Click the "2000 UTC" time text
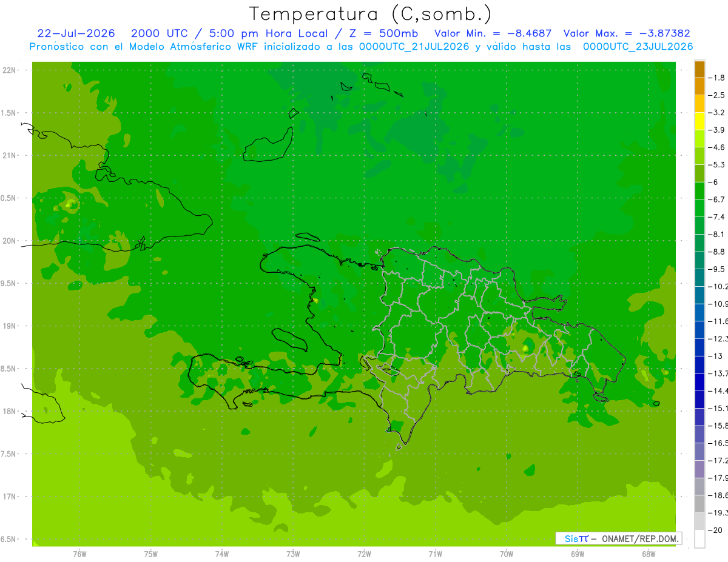 tap(159, 33)
